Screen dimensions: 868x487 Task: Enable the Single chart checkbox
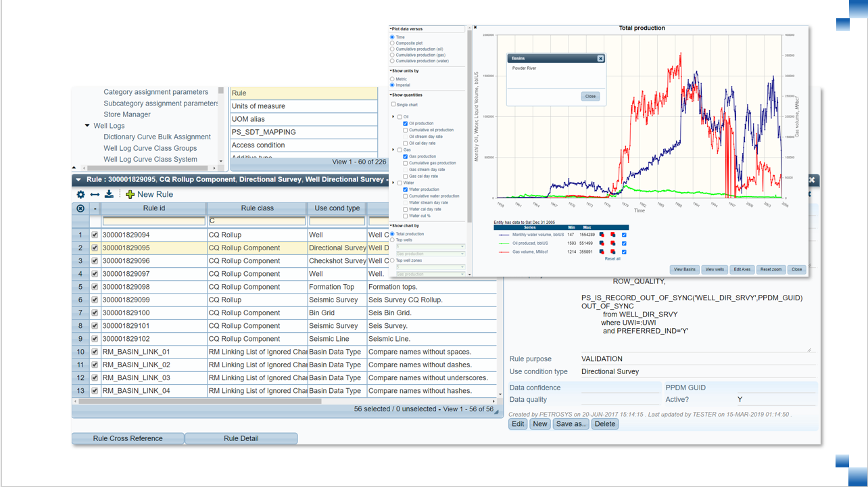pos(394,105)
